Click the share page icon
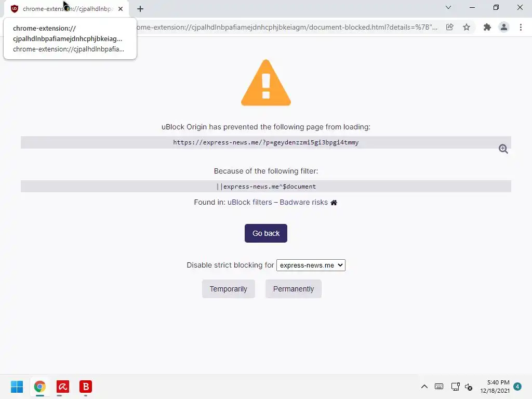 [x=450, y=27]
